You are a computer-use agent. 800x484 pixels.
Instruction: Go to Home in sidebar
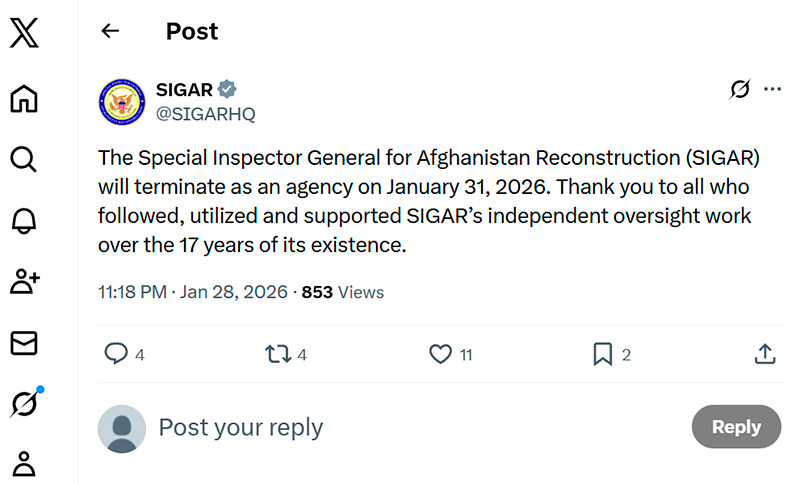click(x=24, y=98)
